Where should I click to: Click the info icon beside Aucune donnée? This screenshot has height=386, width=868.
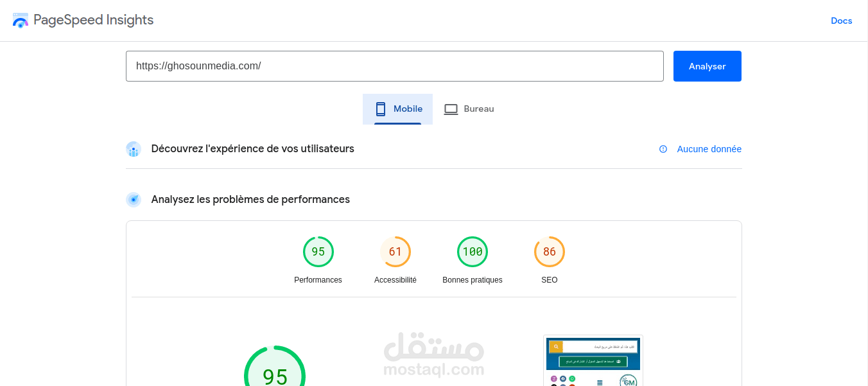pos(663,149)
